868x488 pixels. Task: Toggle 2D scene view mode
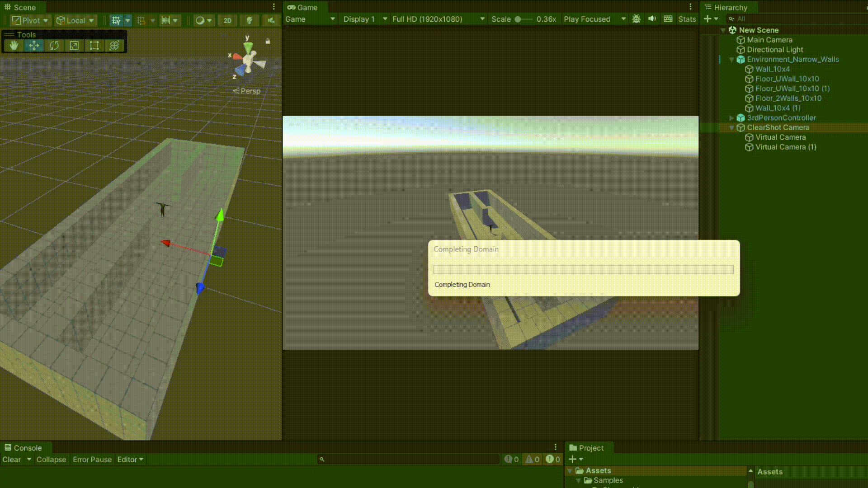[227, 20]
